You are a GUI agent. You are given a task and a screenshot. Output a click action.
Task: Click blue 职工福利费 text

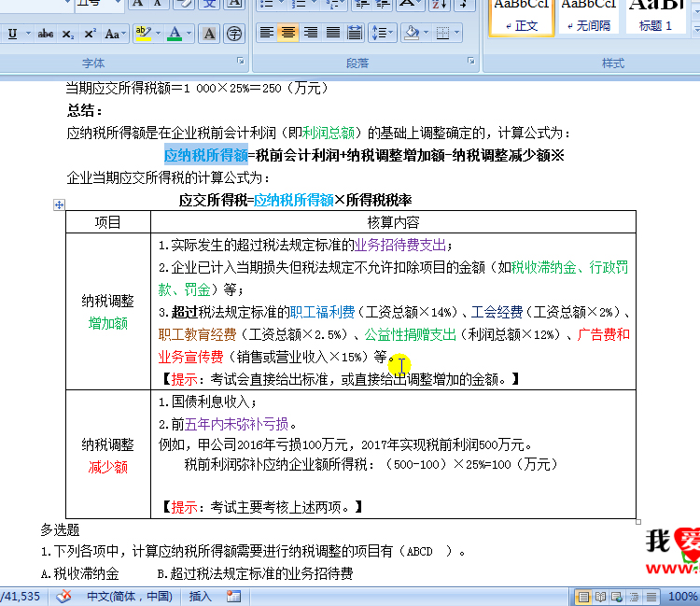[322, 312]
